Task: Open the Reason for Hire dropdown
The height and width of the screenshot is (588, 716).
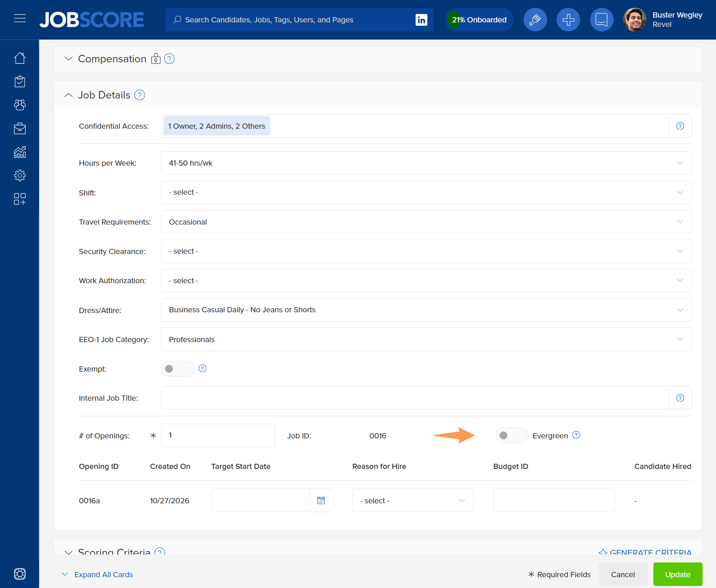Action: pos(413,500)
